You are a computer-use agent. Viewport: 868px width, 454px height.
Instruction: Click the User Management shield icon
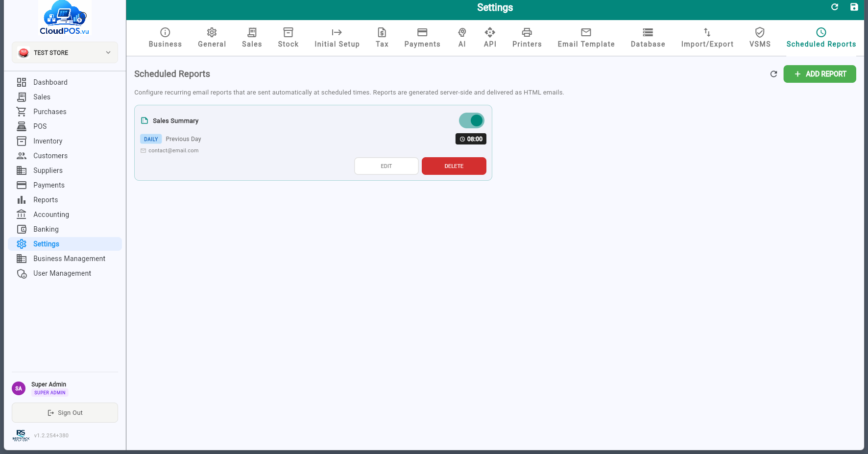pyautogui.click(x=22, y=273)
